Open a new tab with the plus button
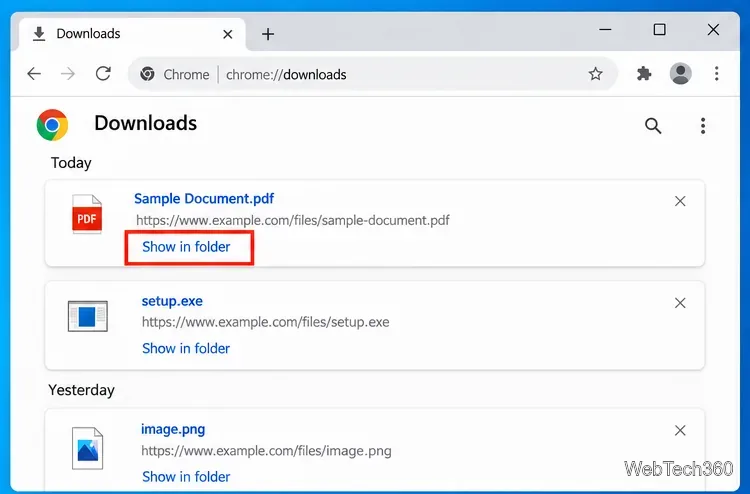Viewport: 750px width, 494px height. 268,34
